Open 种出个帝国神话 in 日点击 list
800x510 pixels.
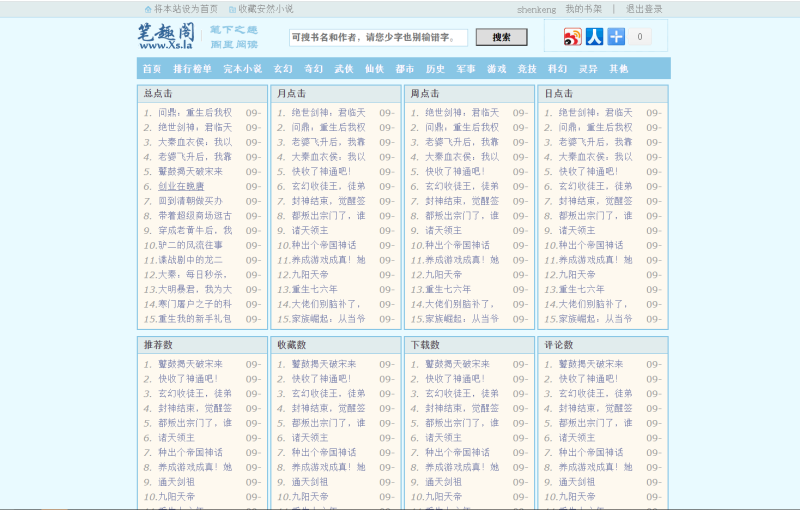(x=591, y=245)
